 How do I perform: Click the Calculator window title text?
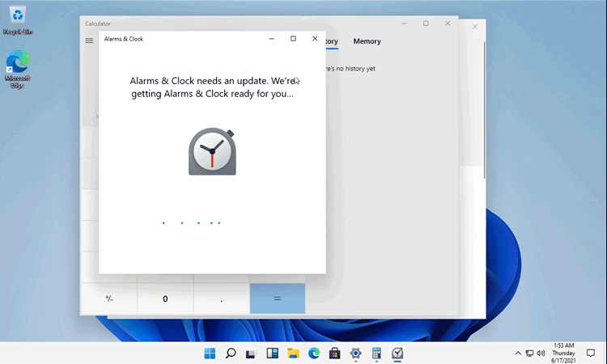pyautogui.click(x=98, y=23)
